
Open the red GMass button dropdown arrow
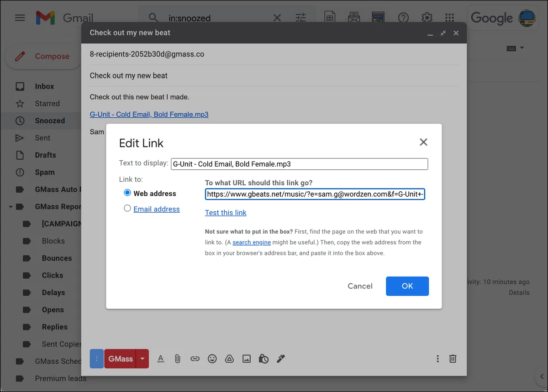(142, 359)
